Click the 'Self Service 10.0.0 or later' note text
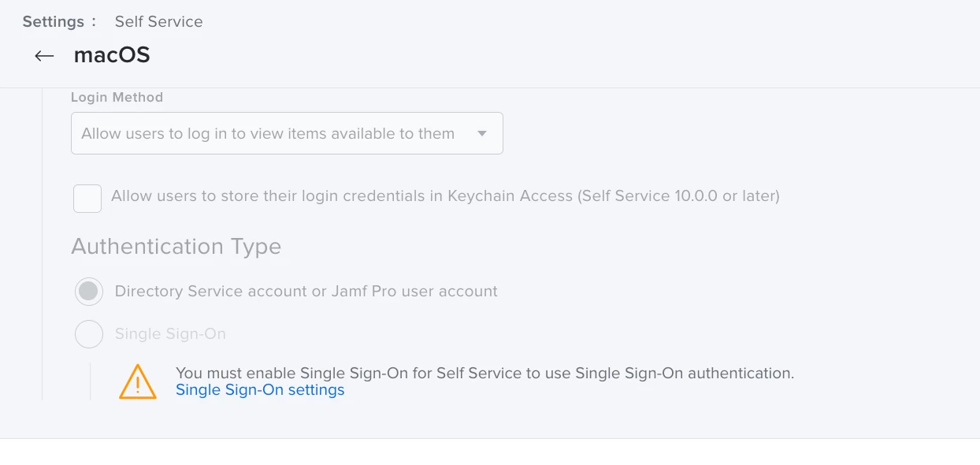The image size is (980, 465). coord(680,195)
